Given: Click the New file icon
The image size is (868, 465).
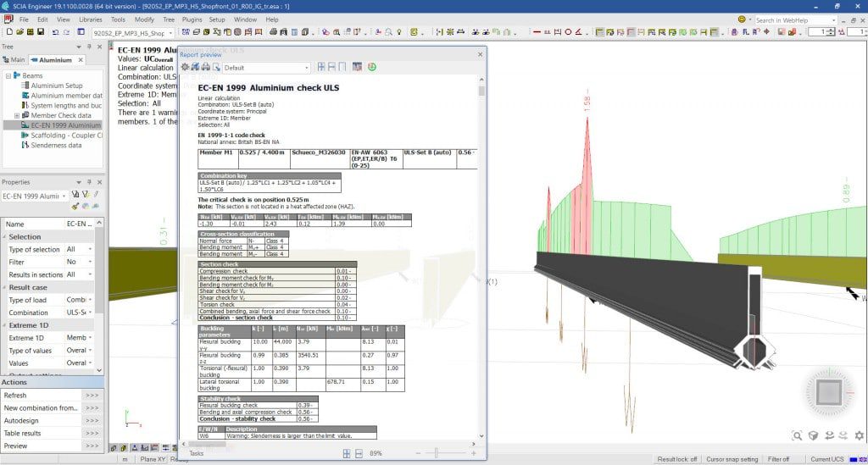Looking at the screenshot, I should click(8, 33).
